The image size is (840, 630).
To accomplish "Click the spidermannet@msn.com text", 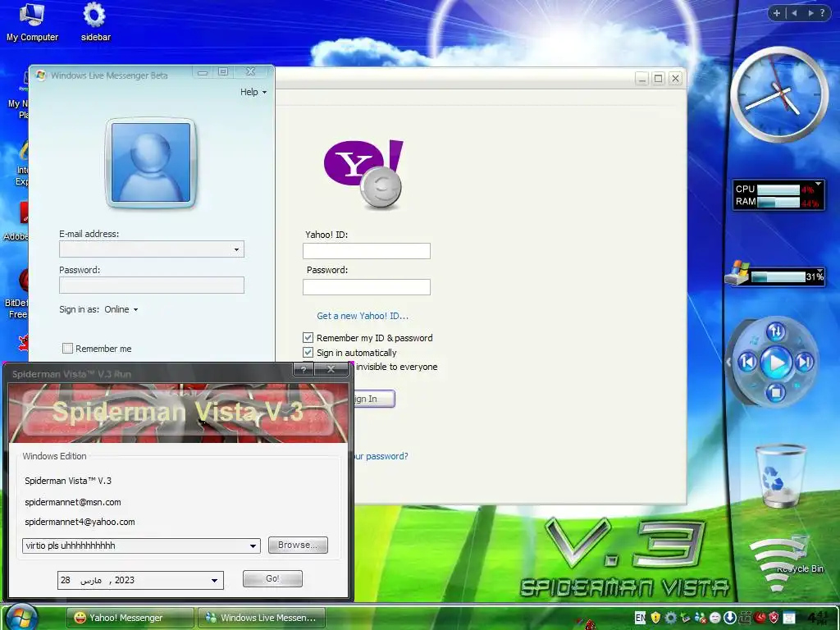I will point(73,503).
